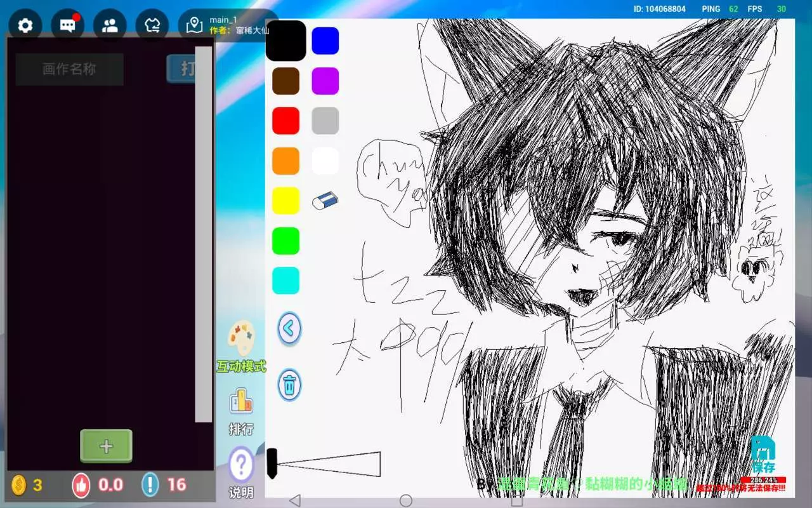The image size is (812, 508).
Task: Click the left panel vertical scrollbar
Action: (x=204, y=234)
